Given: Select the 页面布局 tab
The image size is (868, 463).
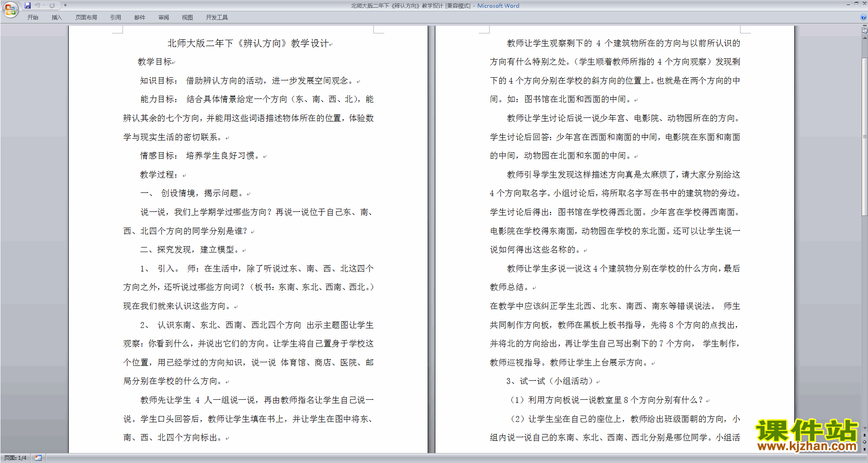Looking at the screenshot, I should click(86, 18).
